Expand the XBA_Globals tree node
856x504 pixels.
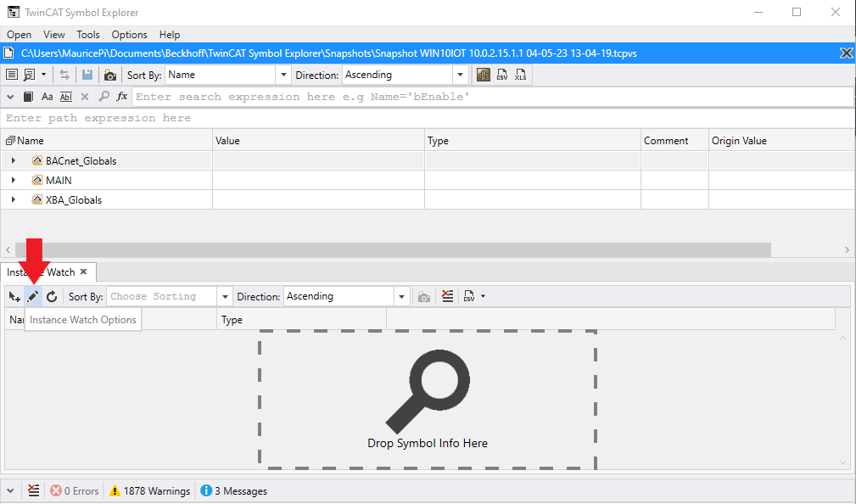pos(13,200)
